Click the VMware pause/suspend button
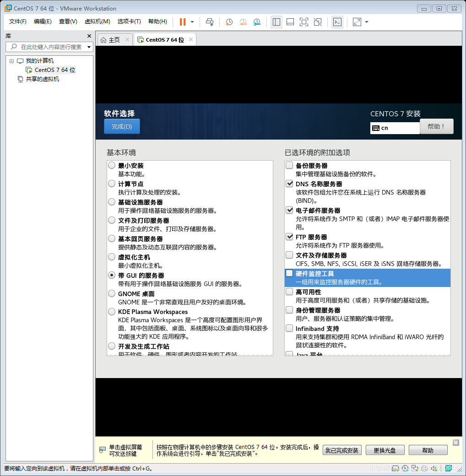This screenshot has height=476, width=466. [x=183, y=22]
